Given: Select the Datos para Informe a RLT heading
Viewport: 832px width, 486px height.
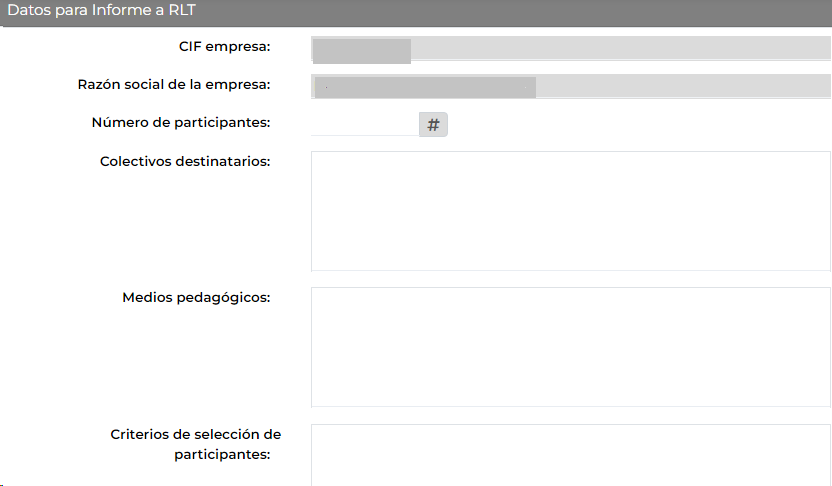Looking at the screenshot, I should pyautogui.click(x=101, y=10).
